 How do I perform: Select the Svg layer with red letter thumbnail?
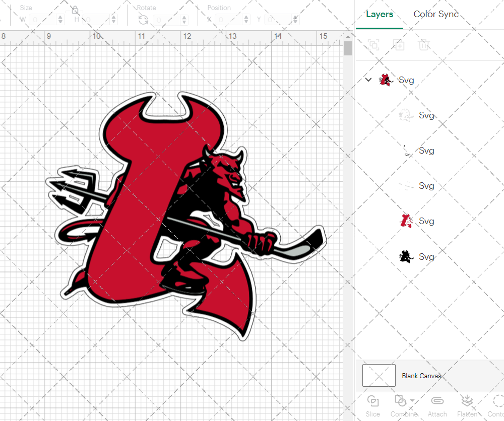[x=406, y=221]
